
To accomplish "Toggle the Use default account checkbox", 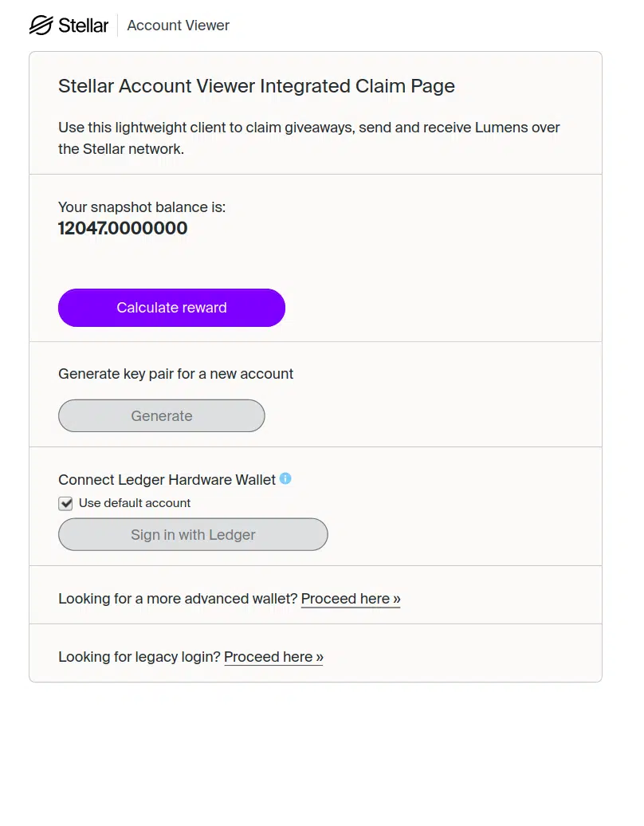I will tap(65, 503).
